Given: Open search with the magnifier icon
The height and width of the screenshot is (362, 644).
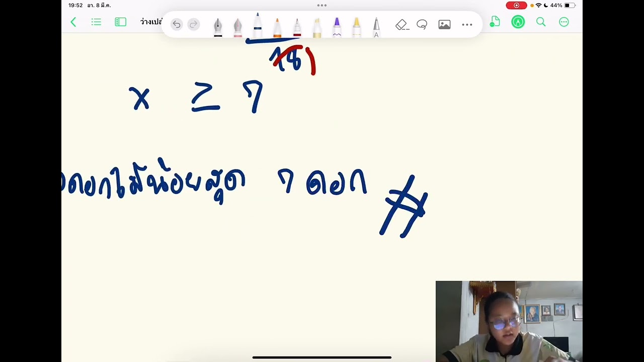Looking at the screenshot, I should (541, 22).
